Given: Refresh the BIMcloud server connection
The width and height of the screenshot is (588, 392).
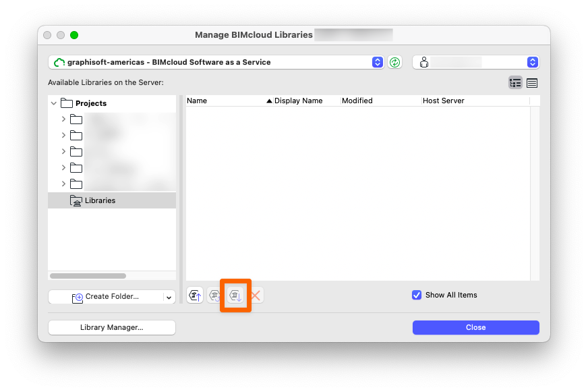Looking at the screenshot, I should point(395,62).
